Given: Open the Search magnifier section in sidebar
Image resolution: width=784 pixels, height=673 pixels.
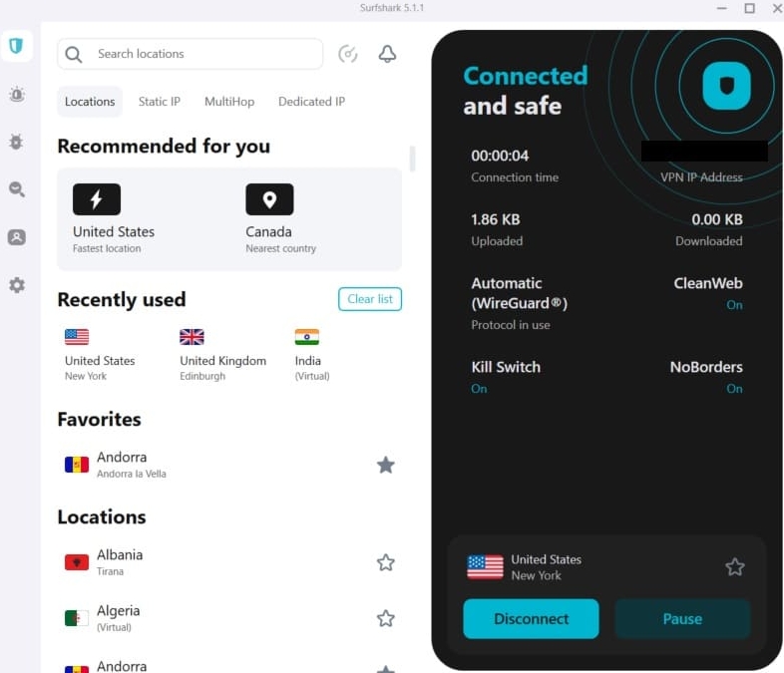Looking at the screenshot, I should click(16, 189).
